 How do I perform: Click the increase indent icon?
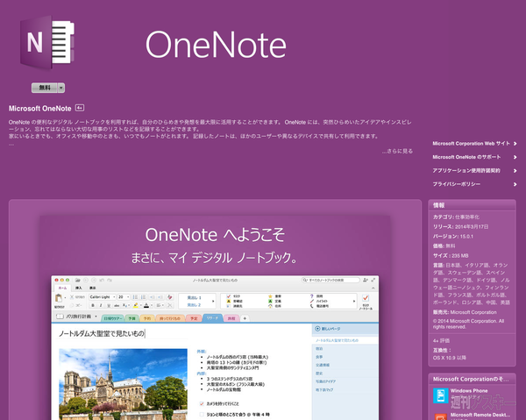(160, 297)
